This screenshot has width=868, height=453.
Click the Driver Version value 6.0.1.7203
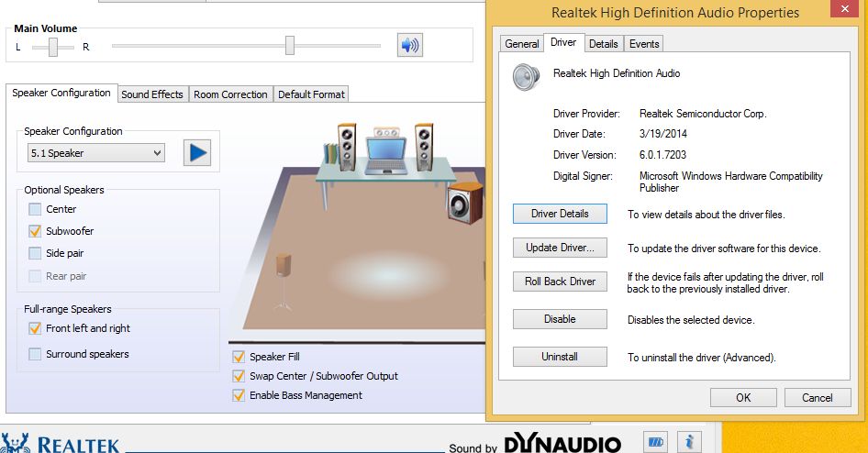click(662, 155)
